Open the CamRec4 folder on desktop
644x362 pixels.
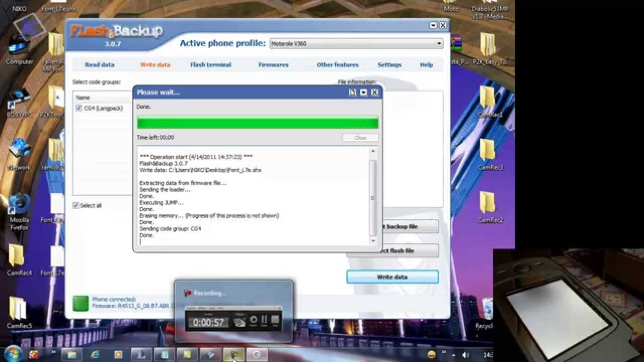click(19, 260)
